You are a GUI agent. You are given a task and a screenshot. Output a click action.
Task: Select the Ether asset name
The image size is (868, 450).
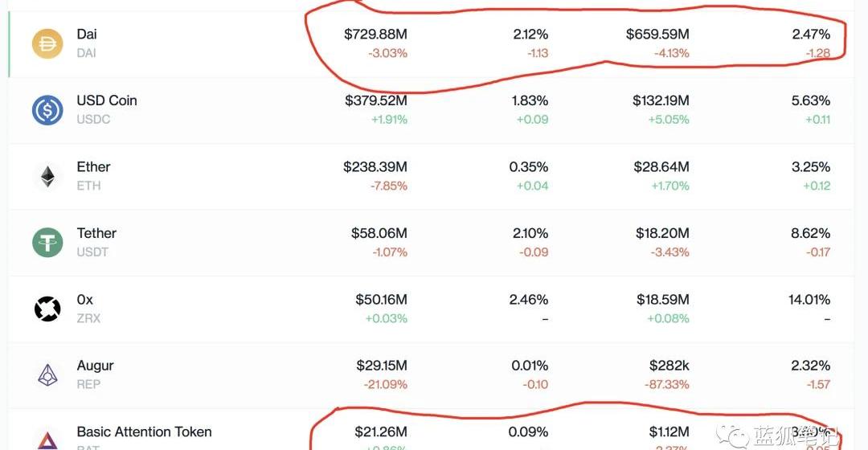point(93,167)
